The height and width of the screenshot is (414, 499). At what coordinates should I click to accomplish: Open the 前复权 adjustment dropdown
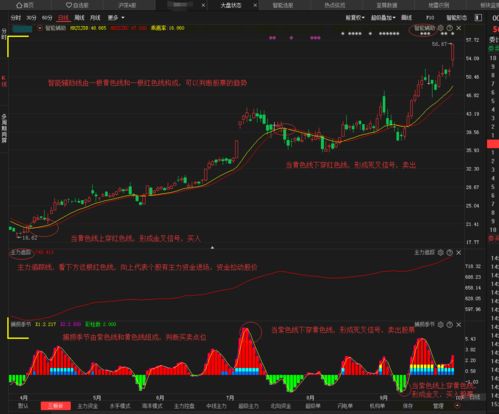[355, 17]
